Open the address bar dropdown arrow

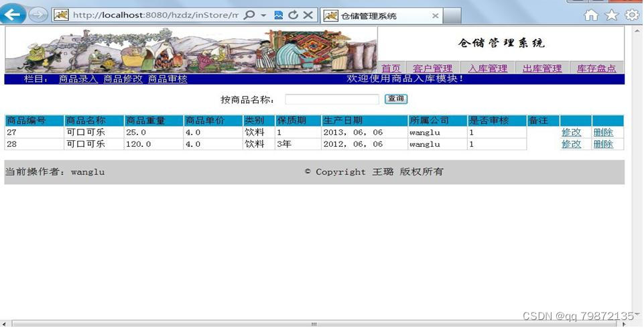click(x=263, y=15)
